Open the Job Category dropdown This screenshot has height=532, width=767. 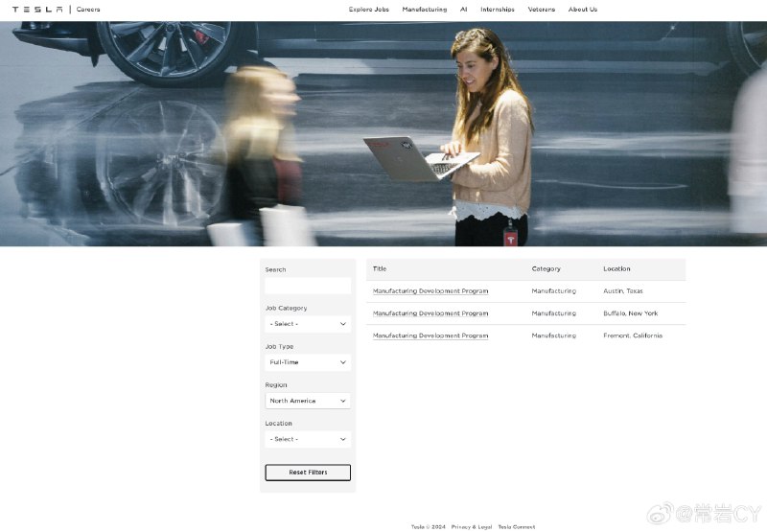tap(308, 324)
